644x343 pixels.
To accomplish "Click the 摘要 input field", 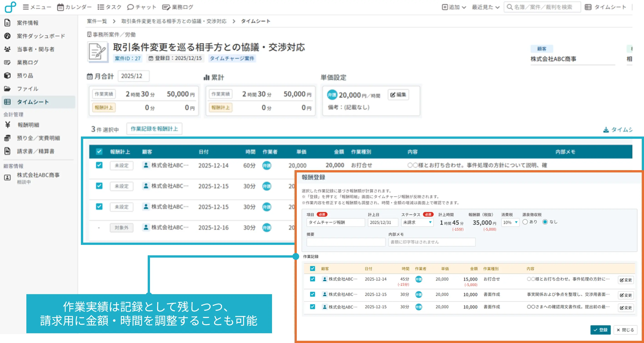I will coord(346,242).
